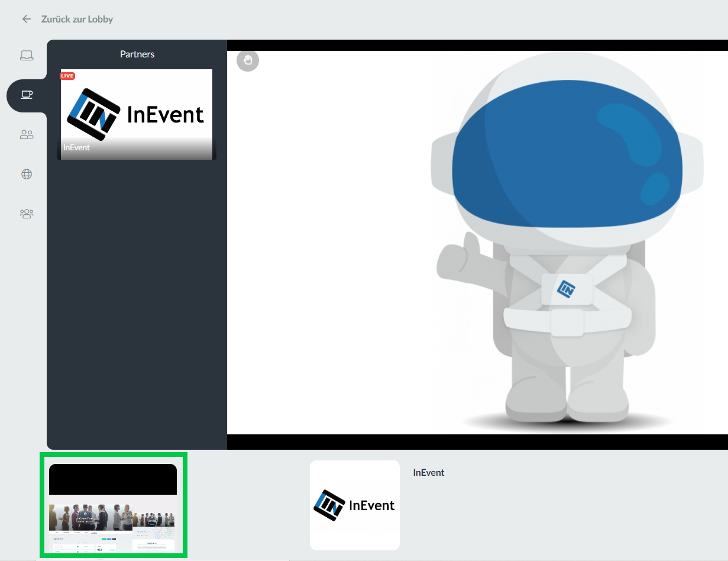
Task: Select the coffee cup partners sidebar icon
Action: coord(27,95)
